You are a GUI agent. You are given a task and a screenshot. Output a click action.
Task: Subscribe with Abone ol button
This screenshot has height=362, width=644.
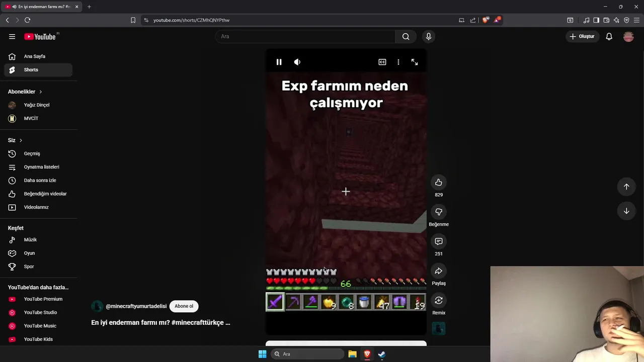click(184, 306)
